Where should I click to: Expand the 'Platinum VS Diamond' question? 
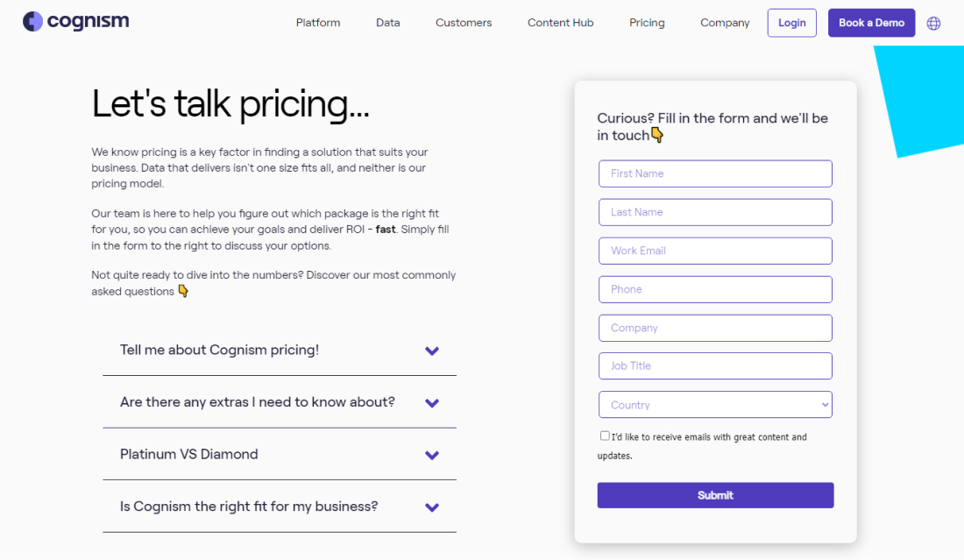pyautogui.click(x=431, y=455)
